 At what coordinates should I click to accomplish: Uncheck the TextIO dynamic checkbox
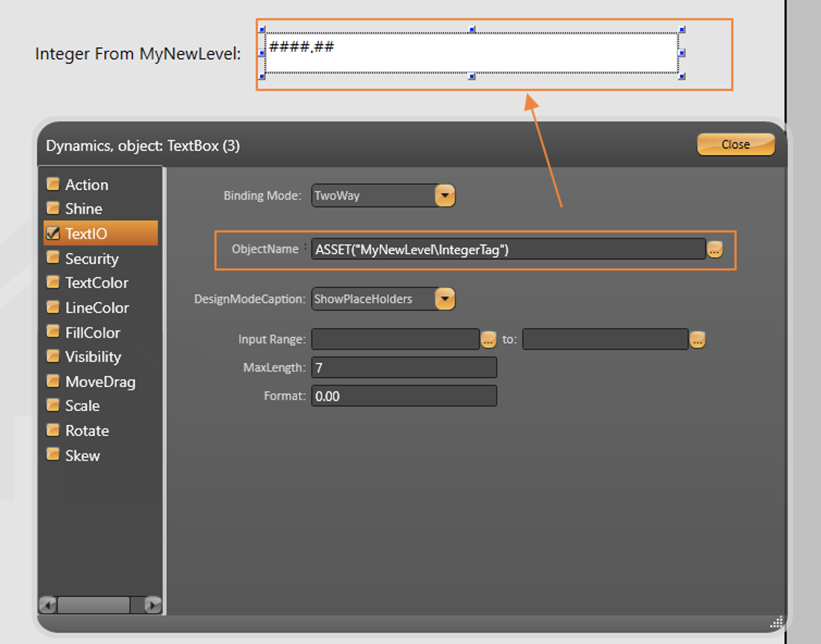pyautogui.click(x=53, y=233)
